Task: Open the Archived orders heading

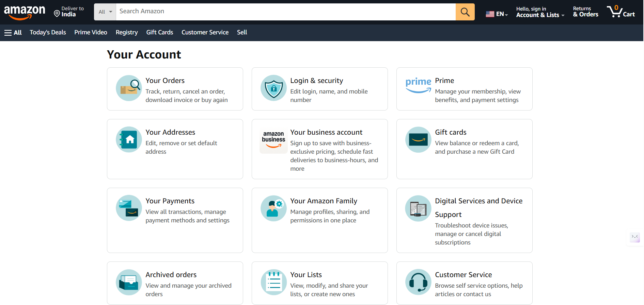Action: (x=171, y=275)
